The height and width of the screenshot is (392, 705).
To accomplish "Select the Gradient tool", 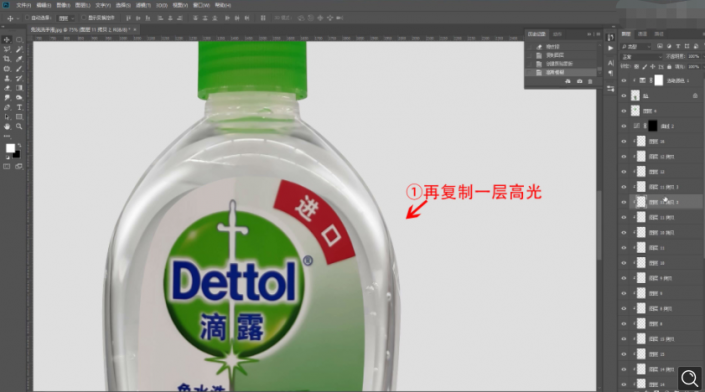I will [19, 88].
